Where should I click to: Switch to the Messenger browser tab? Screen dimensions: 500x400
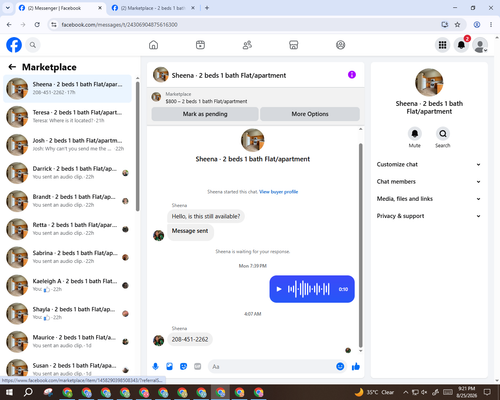coord(60,8)
